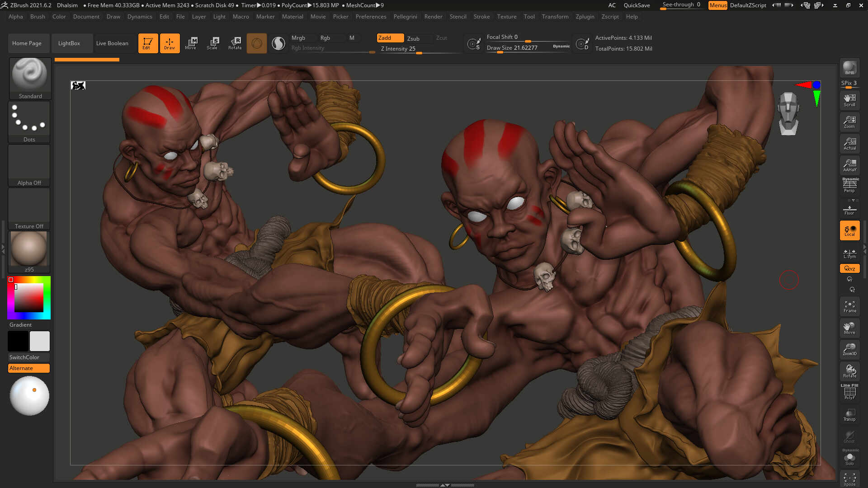
Task: Click QuickSave
Action: [x=637, y=5]
